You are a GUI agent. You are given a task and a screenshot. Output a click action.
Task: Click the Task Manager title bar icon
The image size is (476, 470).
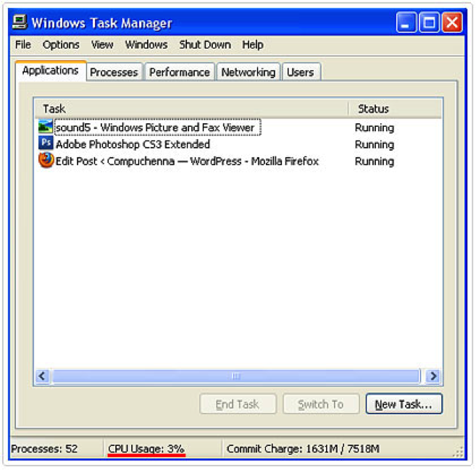click(20, 22)
